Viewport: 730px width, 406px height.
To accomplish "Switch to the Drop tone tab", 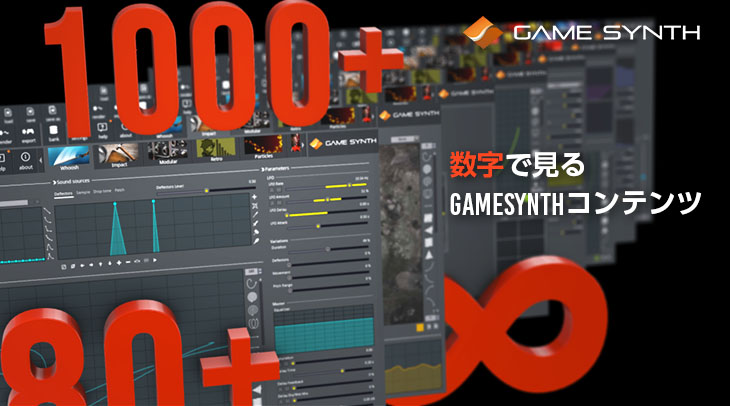I will coord(102,191).
